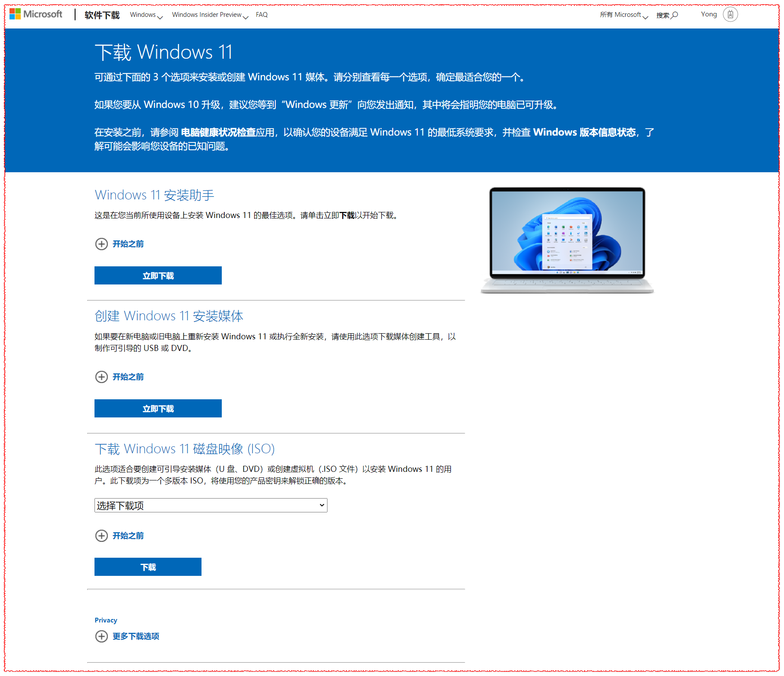
Task: Expand 开始之前 under 安装媒体 section
Action: (x=128, y=377)
